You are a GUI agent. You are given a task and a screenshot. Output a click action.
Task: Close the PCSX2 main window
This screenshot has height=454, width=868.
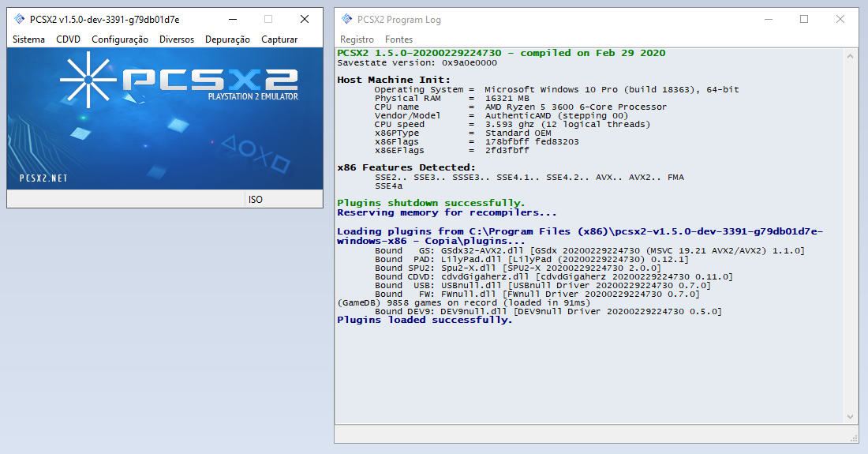point(305,20)
